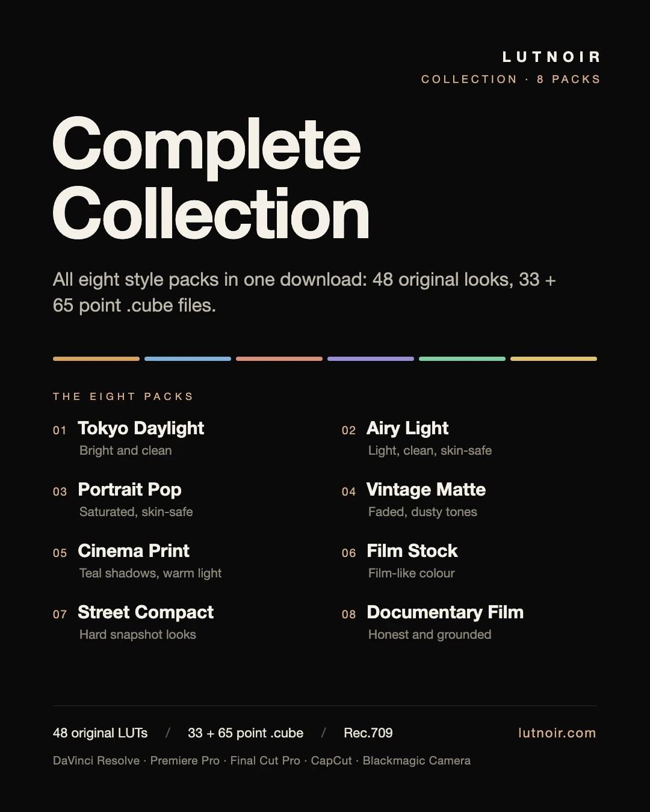Click Premiere Pro in software list

[185, 761]
